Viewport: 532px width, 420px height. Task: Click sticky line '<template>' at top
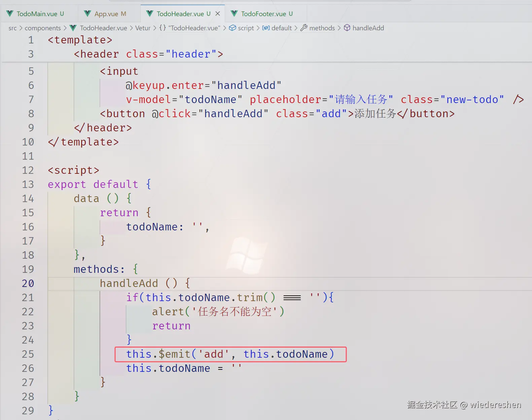tap(80, 40)
